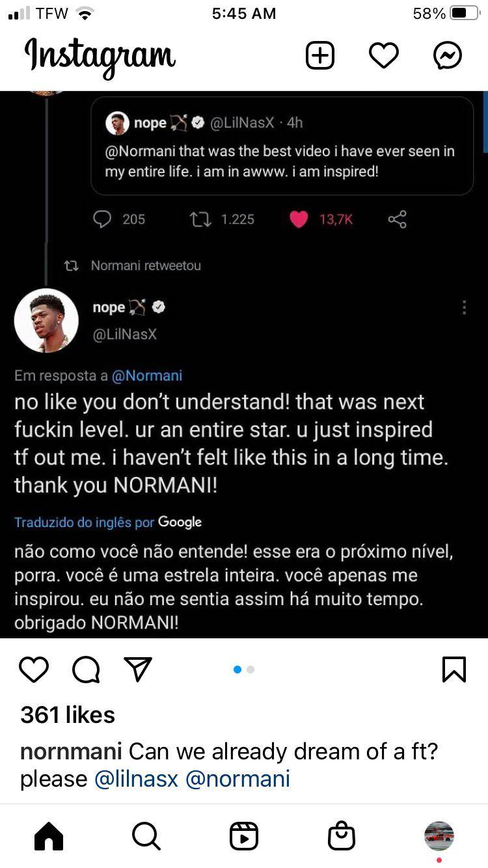Tap the tweet's three-dot options menu
The width and height of the screenshot is (488, 868).
[464, 308]
